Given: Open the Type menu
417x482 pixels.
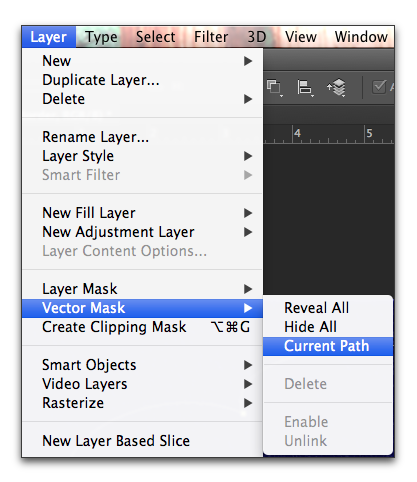Looking at the screenshot, I should [101, 37].
